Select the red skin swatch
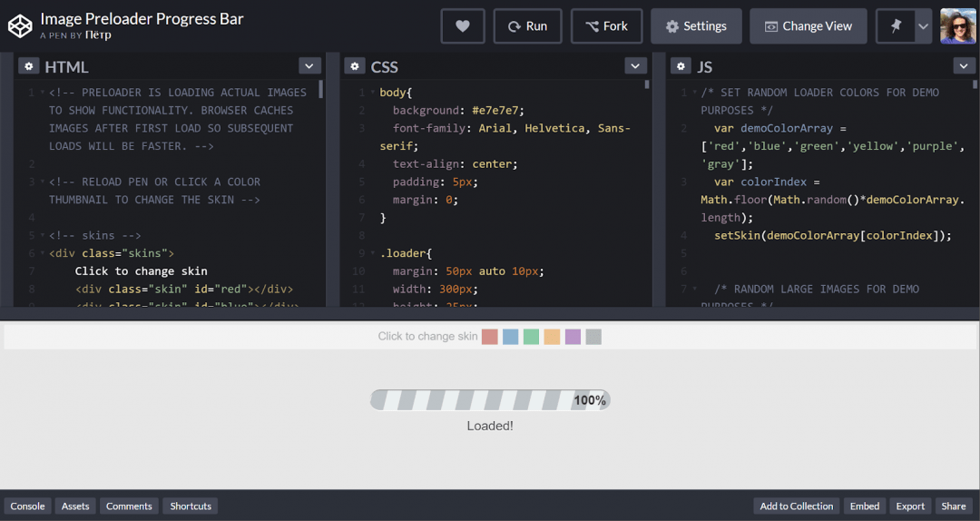The width and height of the screenshot is (980, 521). pos(490,337)
